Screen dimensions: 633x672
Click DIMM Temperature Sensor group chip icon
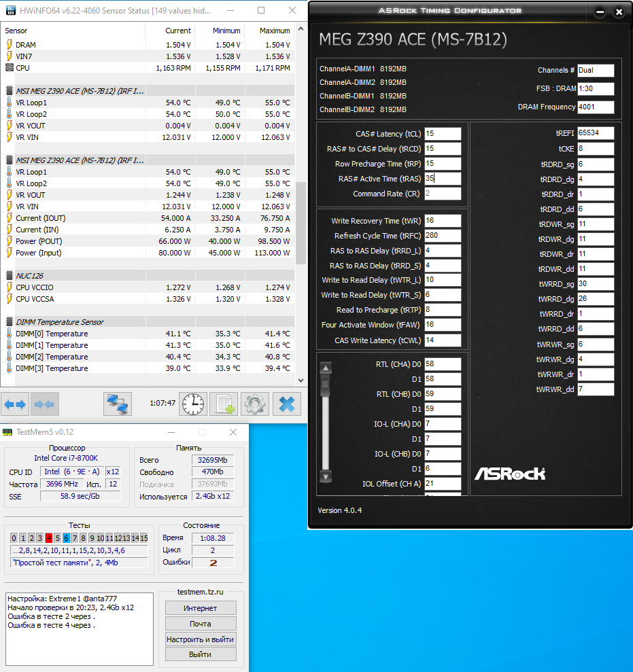(9, 322)
